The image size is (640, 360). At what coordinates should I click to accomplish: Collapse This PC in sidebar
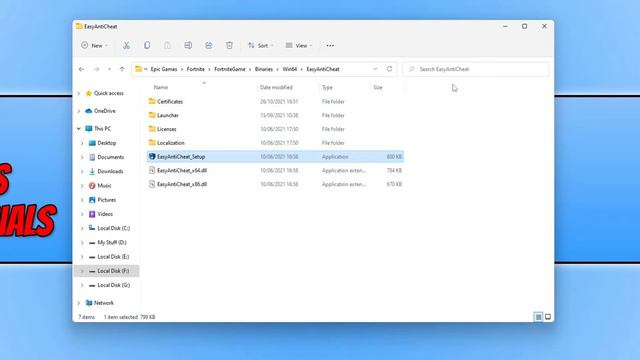[79, 129]
